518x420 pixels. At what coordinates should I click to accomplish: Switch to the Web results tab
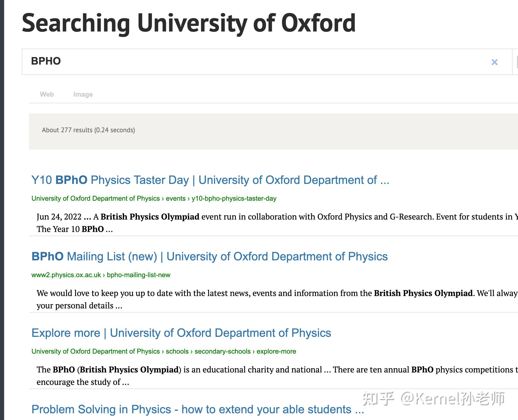tap(47, 94)
